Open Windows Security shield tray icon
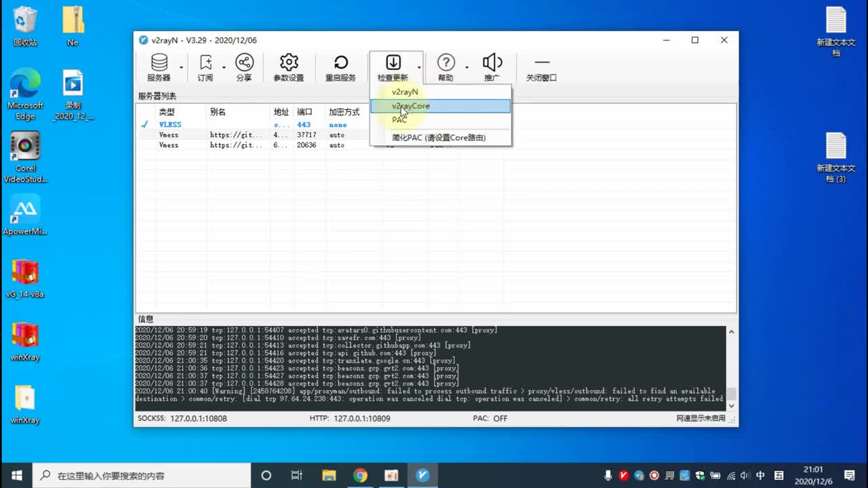 pos(700,475)
